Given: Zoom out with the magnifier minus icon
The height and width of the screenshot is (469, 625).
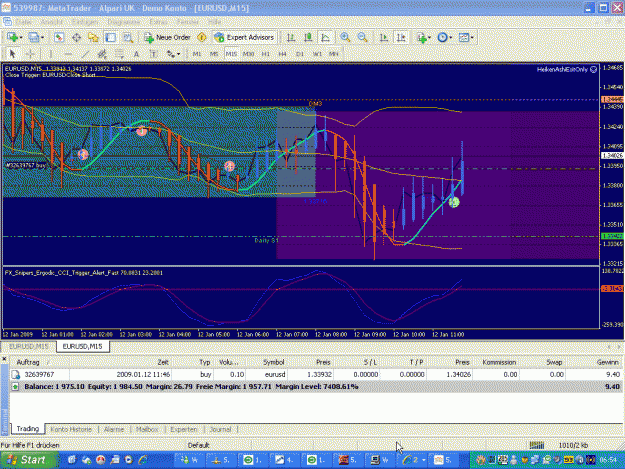Looking at the screenshot, I should pyautogui.click(x=362, y=37).
